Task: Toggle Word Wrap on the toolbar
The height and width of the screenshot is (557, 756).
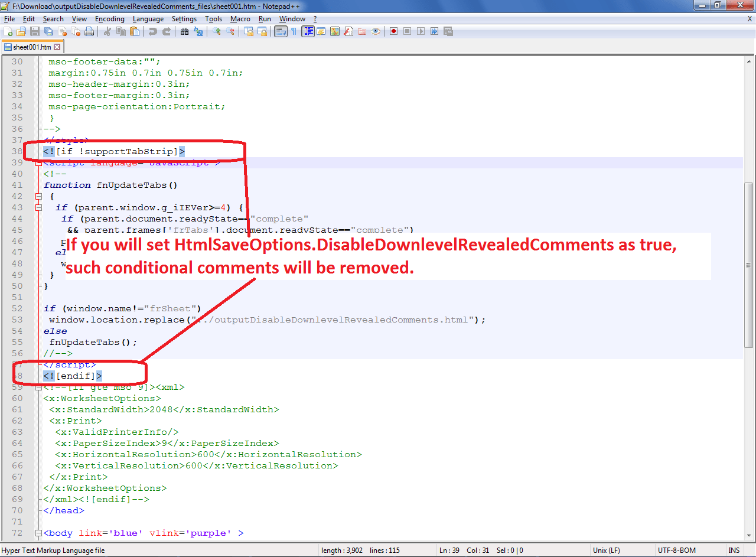Action: click(x=282, y=31)
